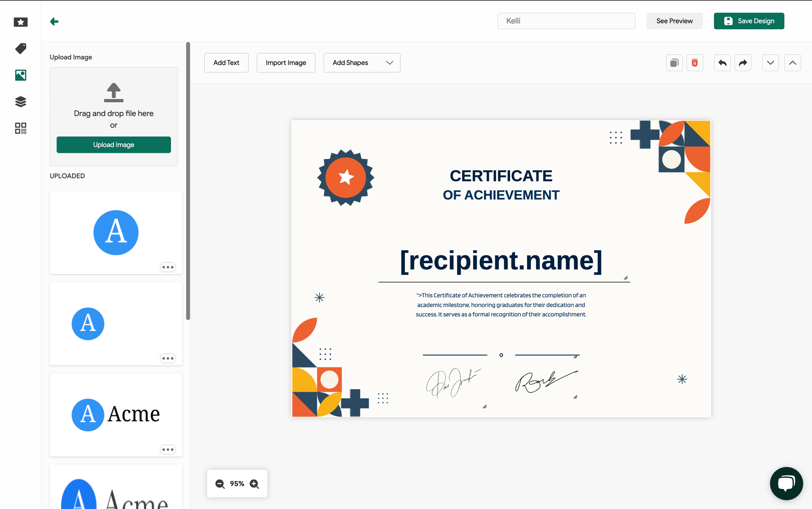Select the partially visible bottom Acme thumbnail
The width and height of the screenshot is (812, 509).
[116, 487]
